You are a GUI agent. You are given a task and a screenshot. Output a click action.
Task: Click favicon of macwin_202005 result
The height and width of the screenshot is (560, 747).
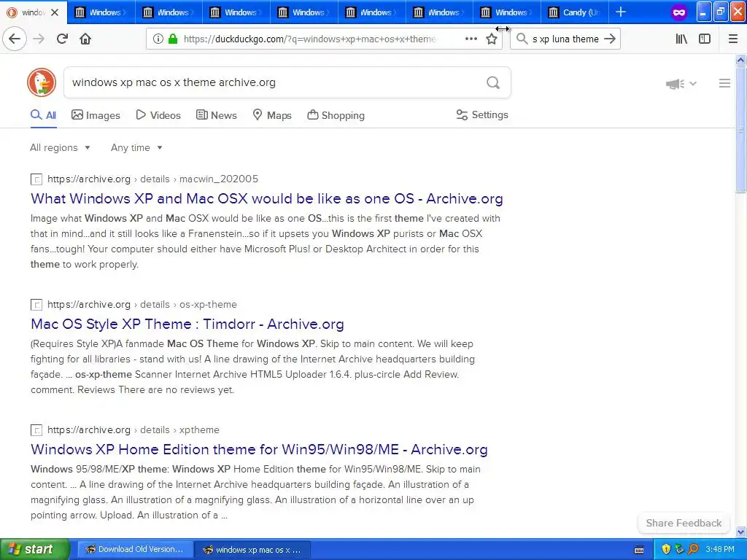point(36,179)
